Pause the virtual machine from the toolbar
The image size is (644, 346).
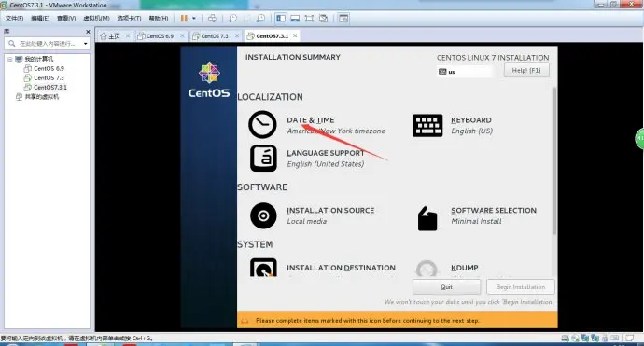184,18
